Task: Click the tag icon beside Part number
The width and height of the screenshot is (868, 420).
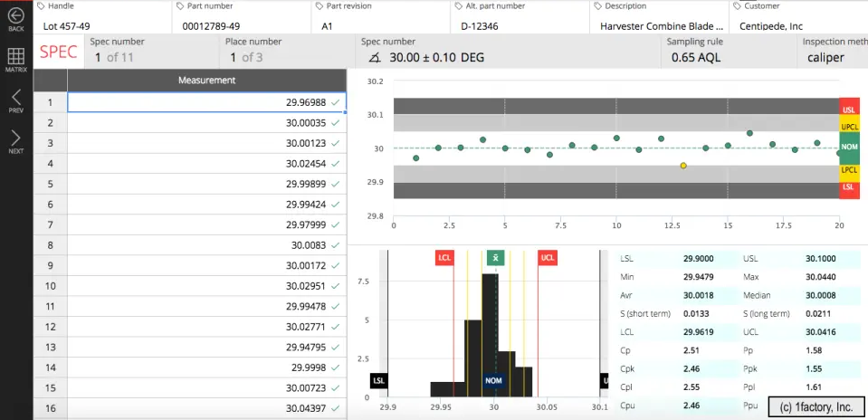Action: 180,6
